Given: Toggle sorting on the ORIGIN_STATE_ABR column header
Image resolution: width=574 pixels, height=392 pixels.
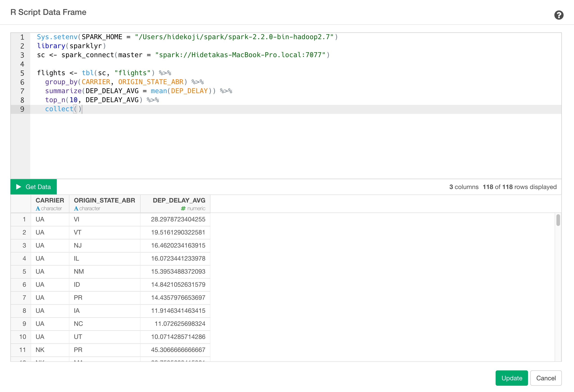Looking at the screenshot, I should pyautogui.click(x=105, y=200).
